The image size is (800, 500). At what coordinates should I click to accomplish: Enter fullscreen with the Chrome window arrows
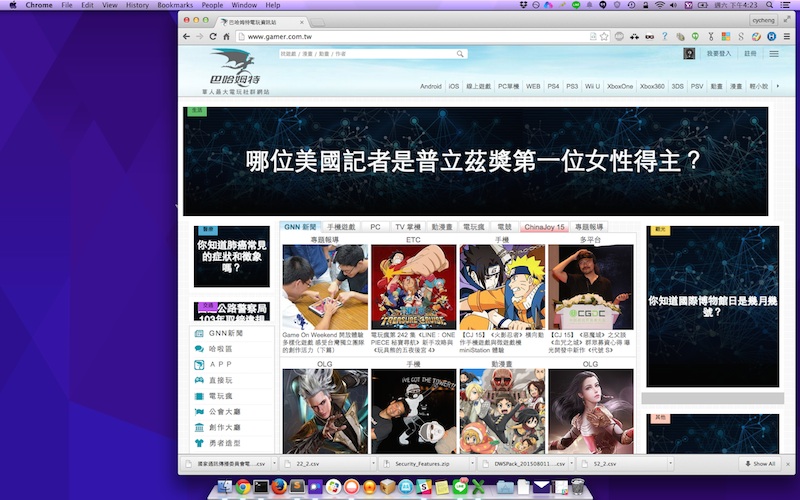point(787,19)
